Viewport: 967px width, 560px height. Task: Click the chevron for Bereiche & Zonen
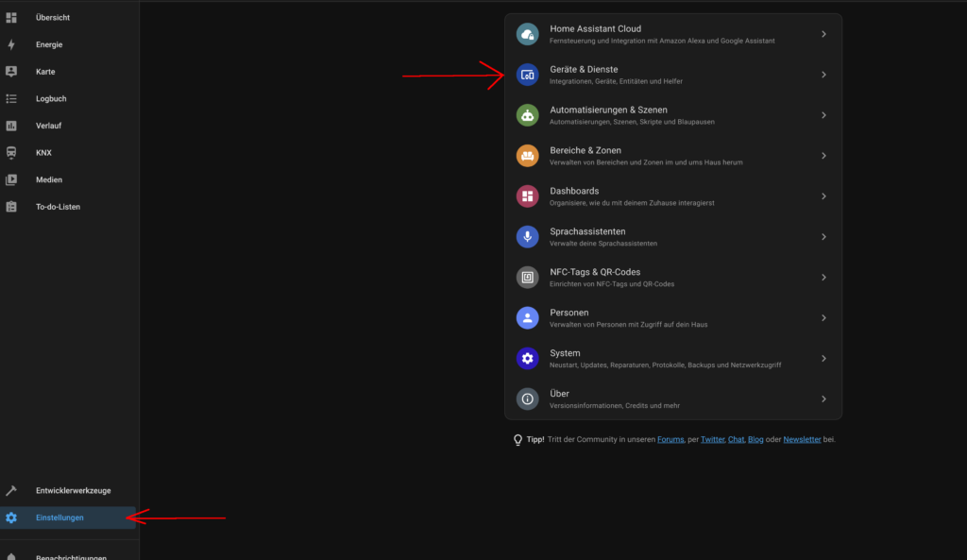823,156
